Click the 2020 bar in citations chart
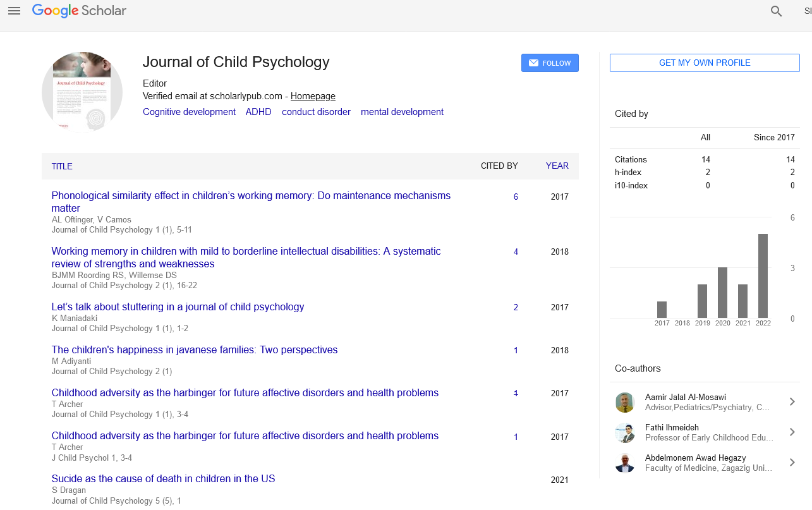This screenshot has width=812, height=510. pos(722,293)
